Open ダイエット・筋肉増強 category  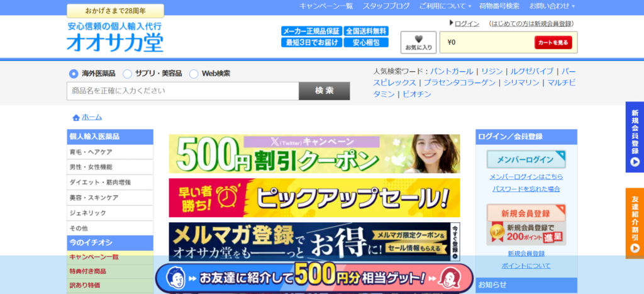(110, 183)
